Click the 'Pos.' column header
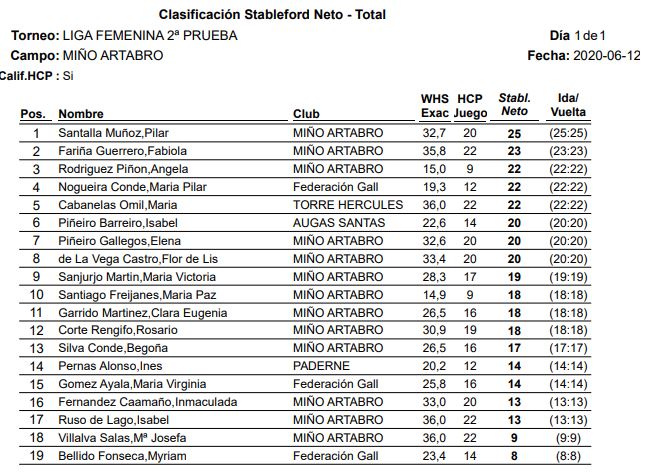The width and height of the screenshot is (645, 473). click(33, 114)
